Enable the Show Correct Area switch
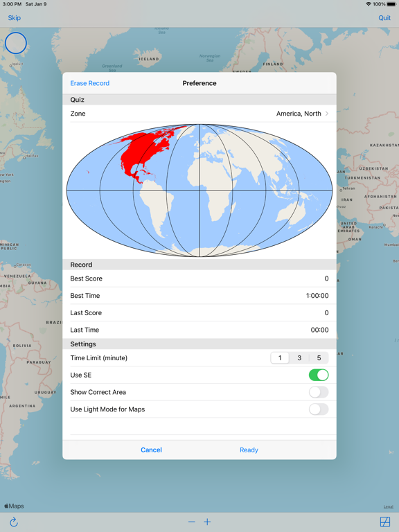399x532 pixels. 319,392
